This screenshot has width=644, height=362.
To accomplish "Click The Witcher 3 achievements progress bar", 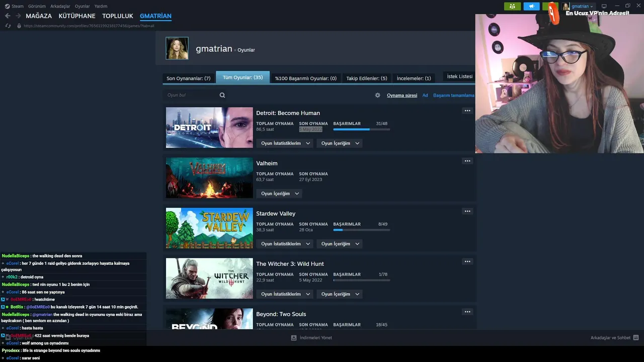I will pos(362,280).
